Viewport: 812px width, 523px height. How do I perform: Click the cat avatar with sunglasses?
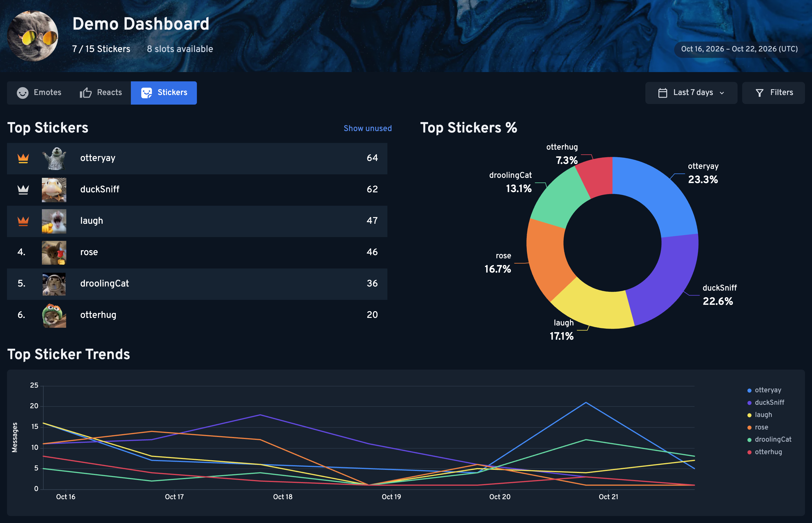coord(33,36)
